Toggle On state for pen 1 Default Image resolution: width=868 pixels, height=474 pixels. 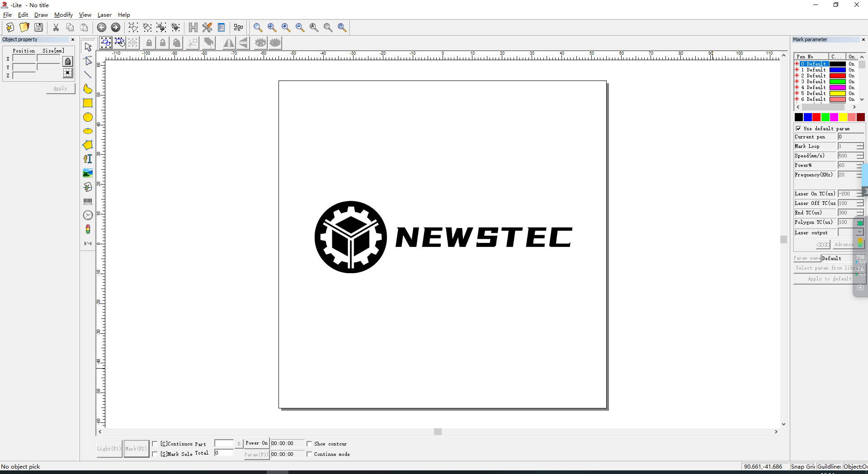click(x=851, y=70)
